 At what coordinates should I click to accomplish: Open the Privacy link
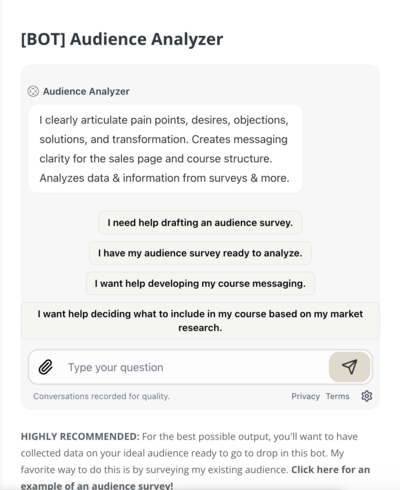tap(305, 396)
